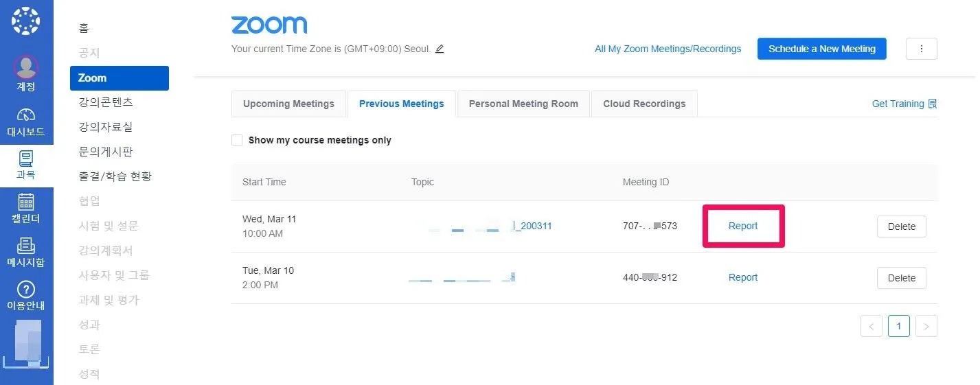Viewport: 980px width, 385px height.
Task: Click the Zoom logo
Action: point(269,25)
